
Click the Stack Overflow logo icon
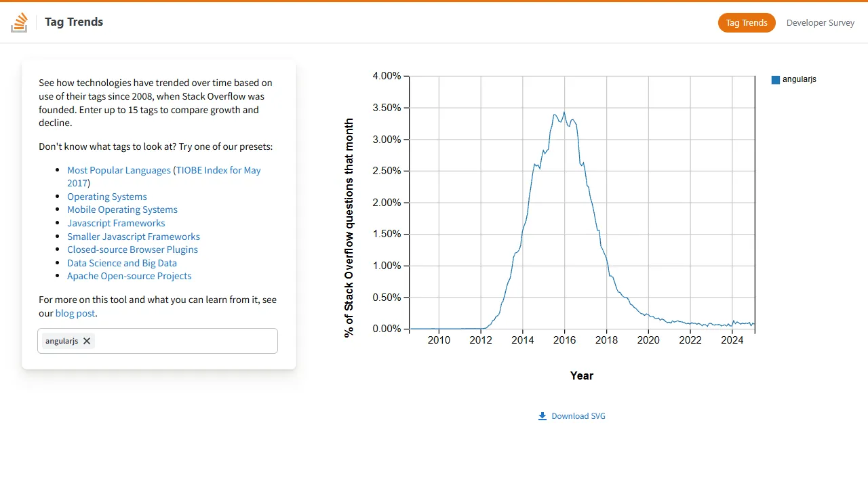pyautogui.click(x=19, y=22)
